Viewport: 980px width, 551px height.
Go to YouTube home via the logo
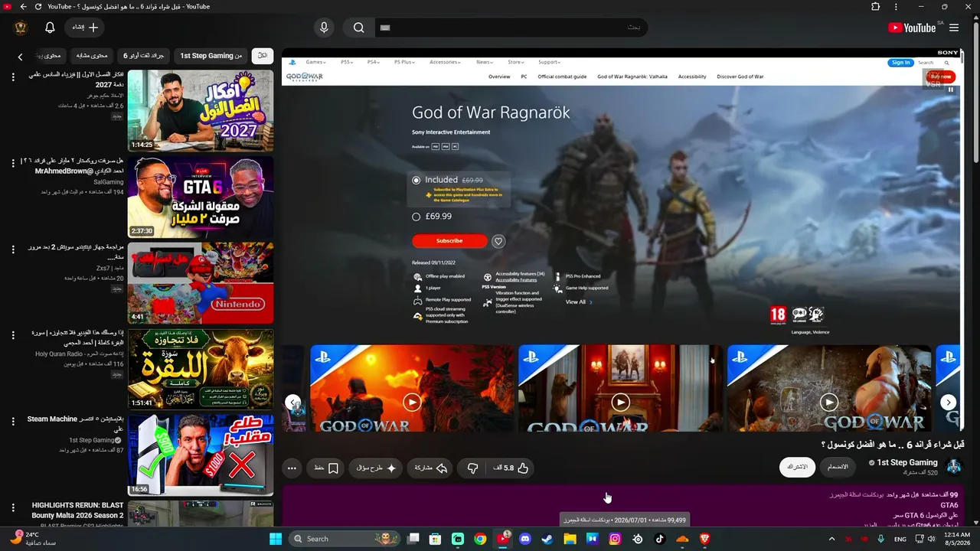click(912, 28)
